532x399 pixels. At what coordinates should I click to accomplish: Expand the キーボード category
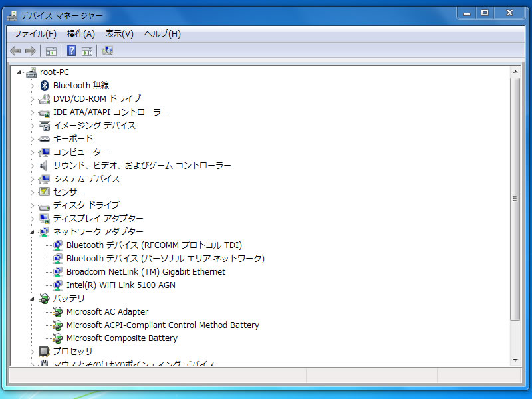click(32, 139)
